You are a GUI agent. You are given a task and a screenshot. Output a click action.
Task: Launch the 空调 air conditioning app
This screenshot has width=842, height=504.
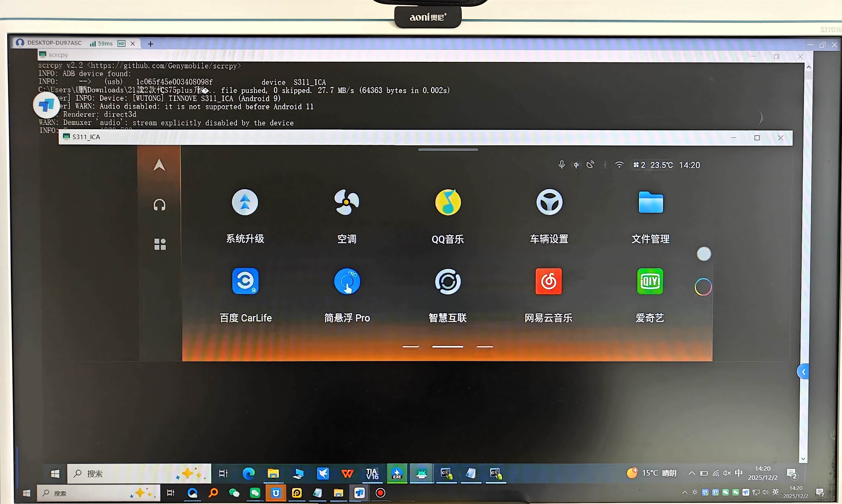[x=346, y=203]
